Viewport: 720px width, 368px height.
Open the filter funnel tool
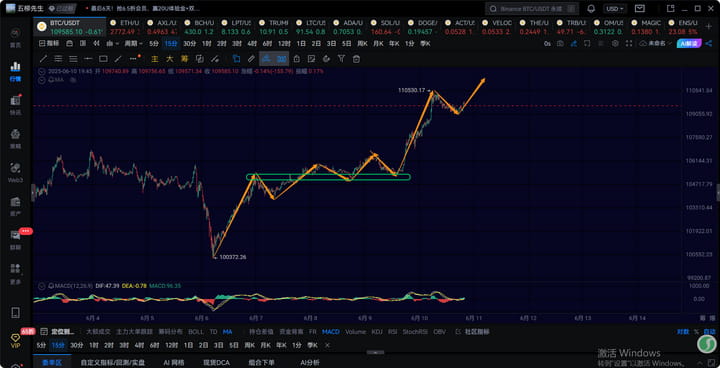[341, 59]
